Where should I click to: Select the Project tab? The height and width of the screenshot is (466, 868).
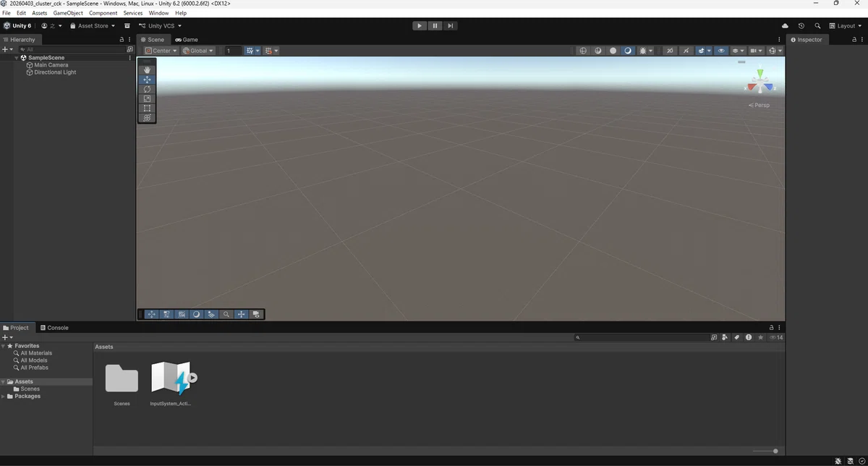(x=16, y=328)
